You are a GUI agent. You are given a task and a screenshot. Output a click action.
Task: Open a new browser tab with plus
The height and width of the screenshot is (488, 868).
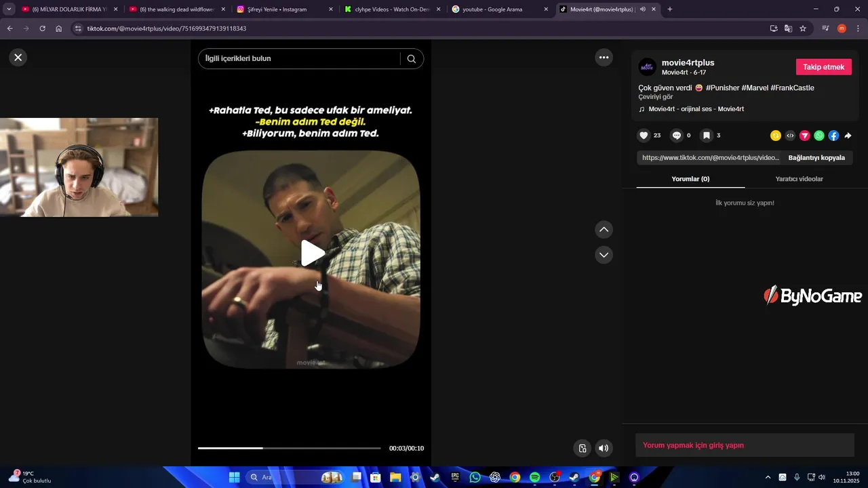coord(670,9)
